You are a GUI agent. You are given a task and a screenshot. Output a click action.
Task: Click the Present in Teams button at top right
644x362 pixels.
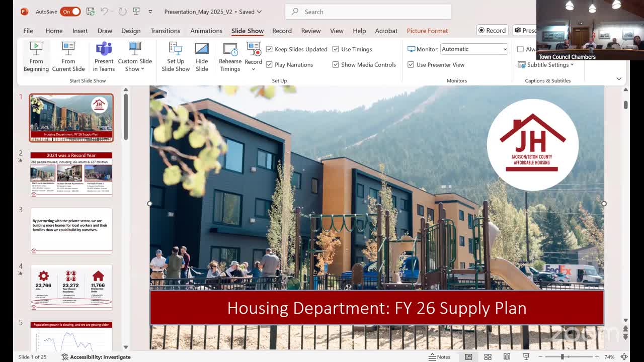point(525,31)
